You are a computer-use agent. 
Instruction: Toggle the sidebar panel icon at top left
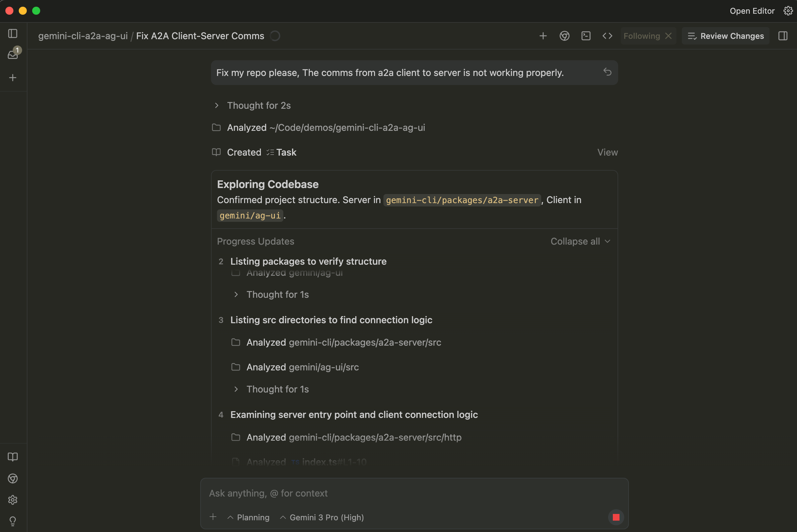13,33
